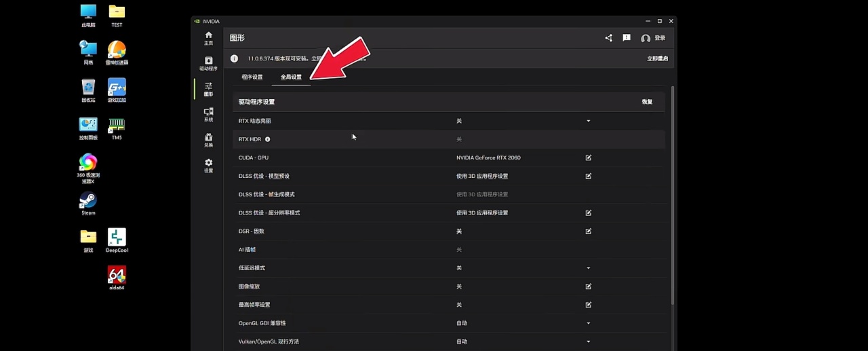Click the 立即重启 restart now button
868x351 pixels.
(x=657, y=58)
